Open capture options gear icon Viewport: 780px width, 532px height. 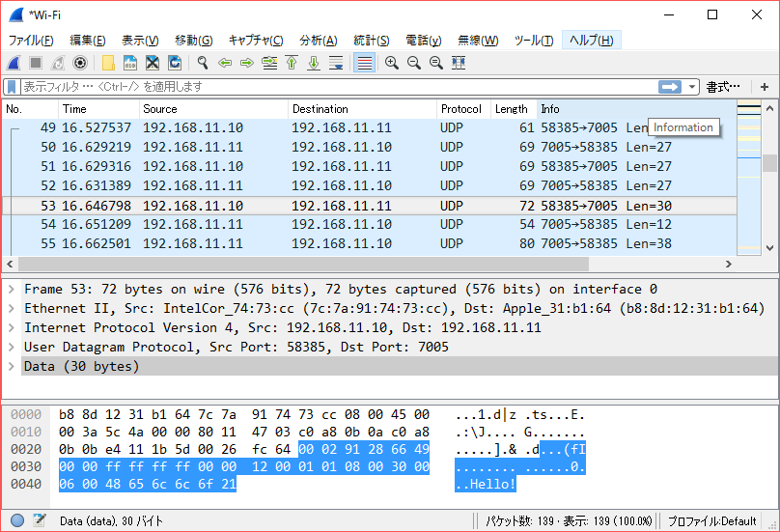point(80,63)
